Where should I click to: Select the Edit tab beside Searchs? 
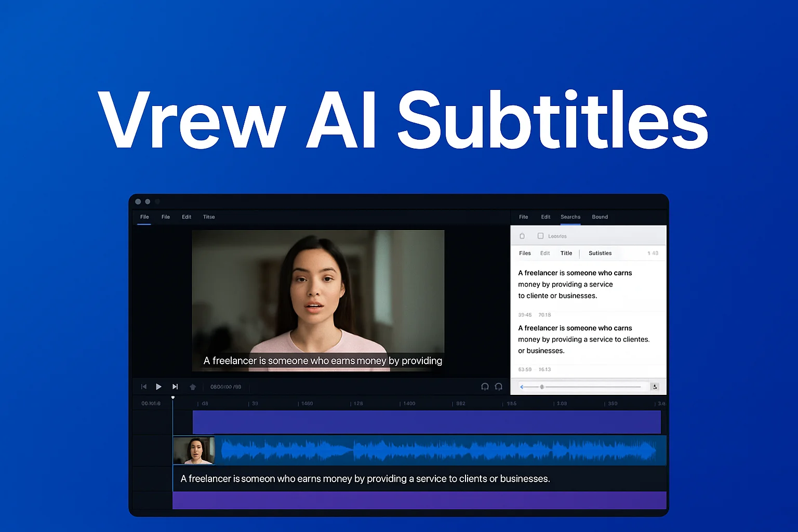[x=546, y=217]
